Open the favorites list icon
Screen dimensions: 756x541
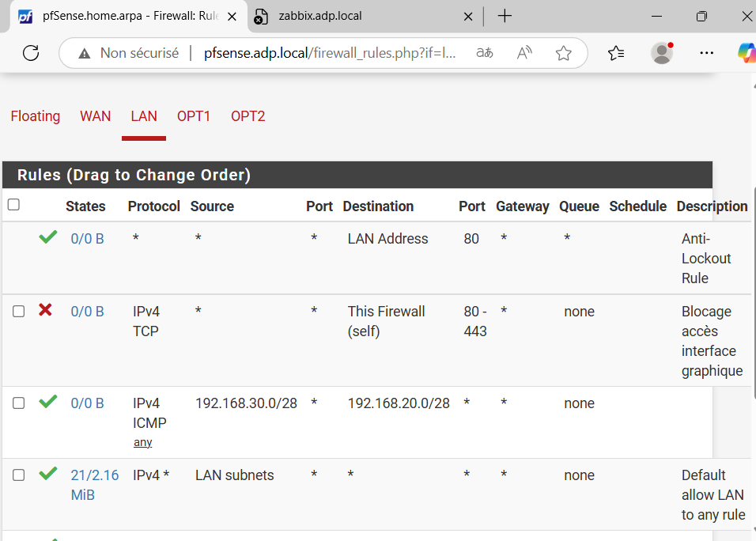tap(616, 53)
